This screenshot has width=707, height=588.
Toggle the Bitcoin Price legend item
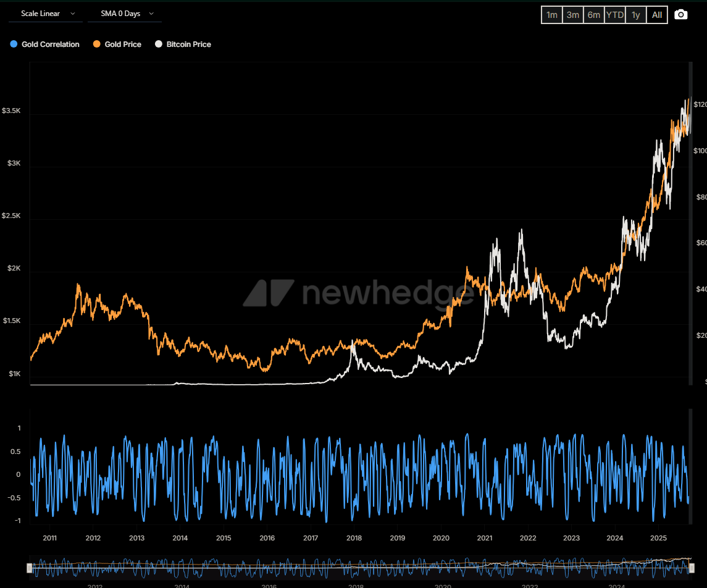point(183,44)
